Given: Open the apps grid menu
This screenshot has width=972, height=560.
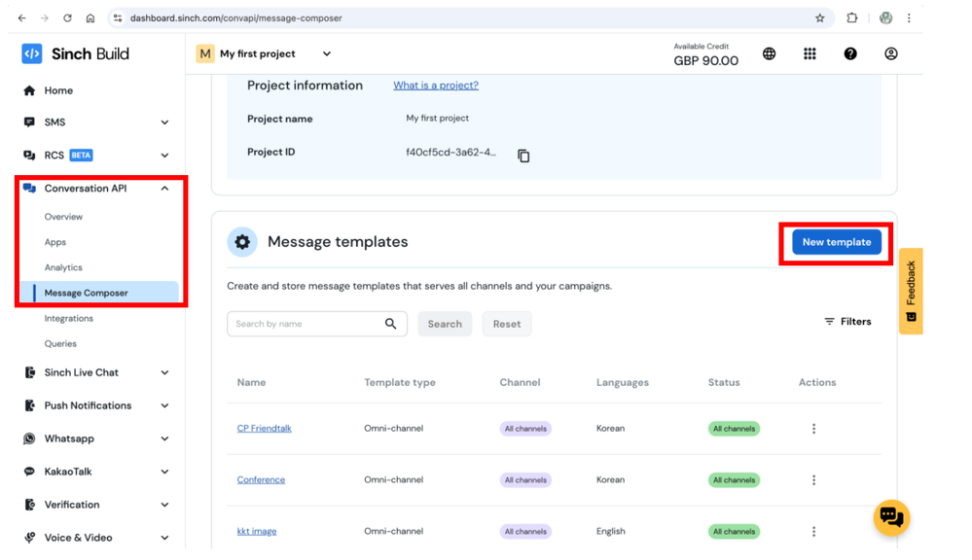Looking at the screenshot, I should click(810, 54).
